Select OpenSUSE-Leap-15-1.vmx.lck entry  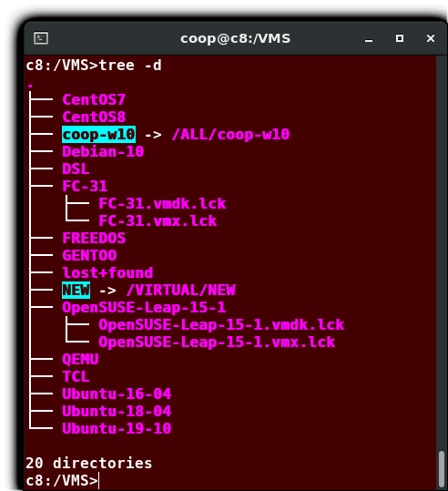217,342
